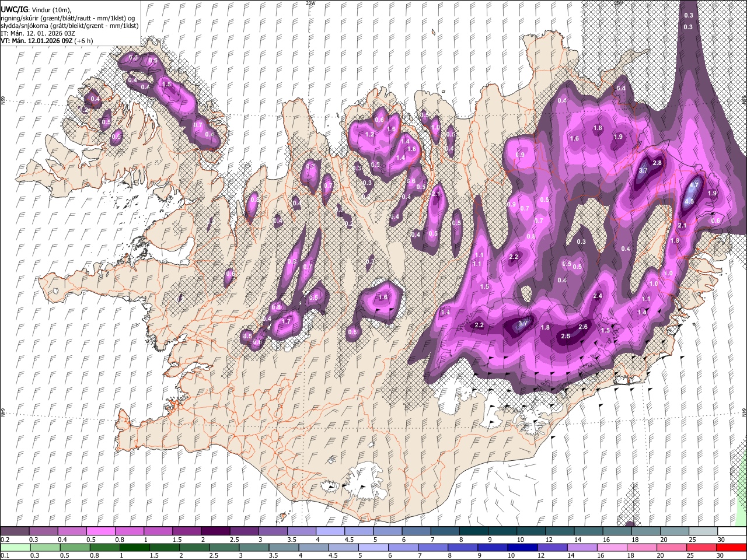This screenshot has width=747, height=560.
Task: Pick the navy blue 10 swatch on bottom scale
Action: (x=522, y=547)
